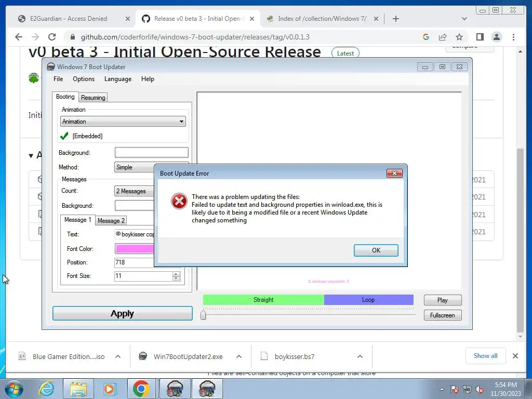Open menu for Win7BootUpdater2.exe download
Screen dimensions: 532x399
[x=239, y=356]
